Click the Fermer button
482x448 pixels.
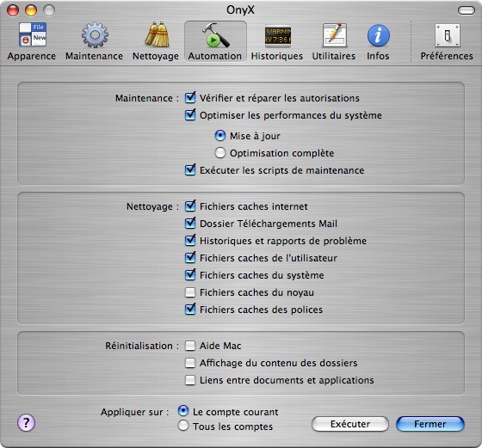430,424
